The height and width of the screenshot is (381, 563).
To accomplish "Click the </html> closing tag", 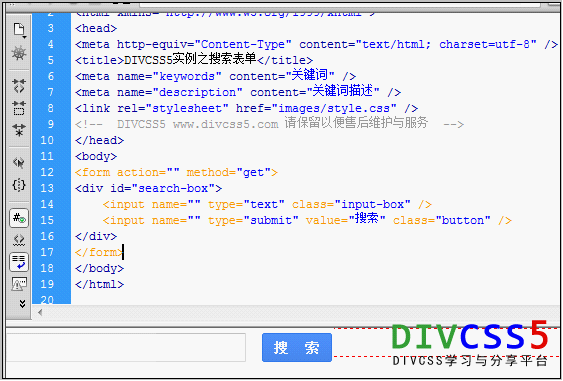I will (99, 284).
